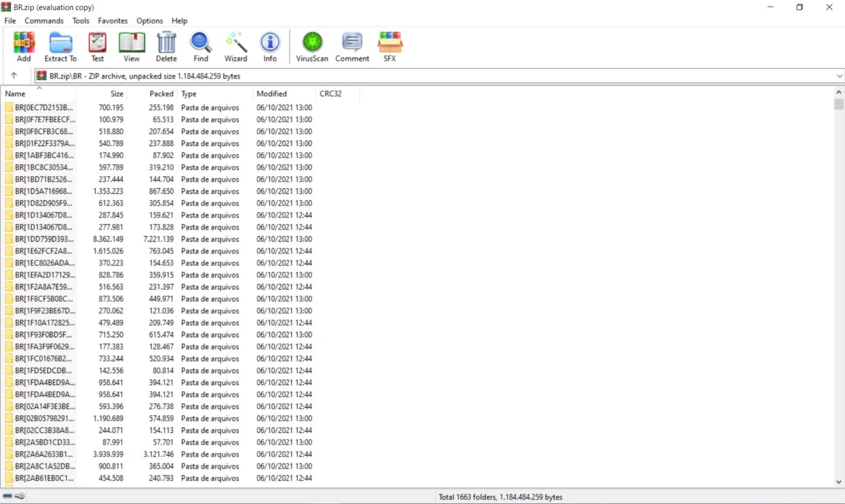Go up one folder level arrow
The height and width of the screenshot is (504, 845).
[x=14, y=76]
